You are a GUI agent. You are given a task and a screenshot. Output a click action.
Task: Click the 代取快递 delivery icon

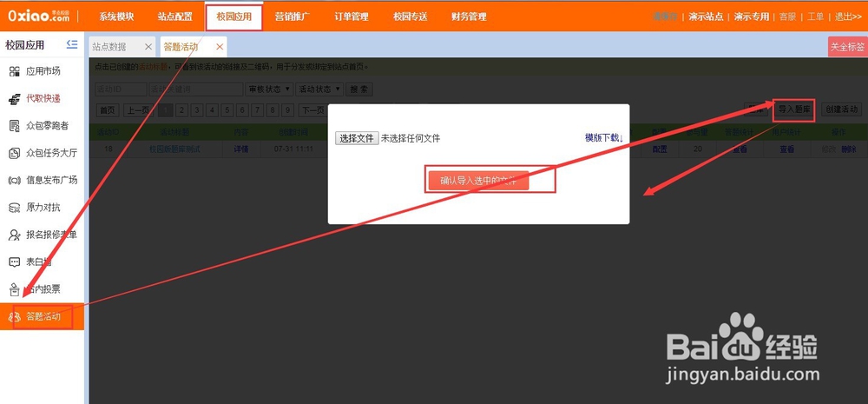15,99
